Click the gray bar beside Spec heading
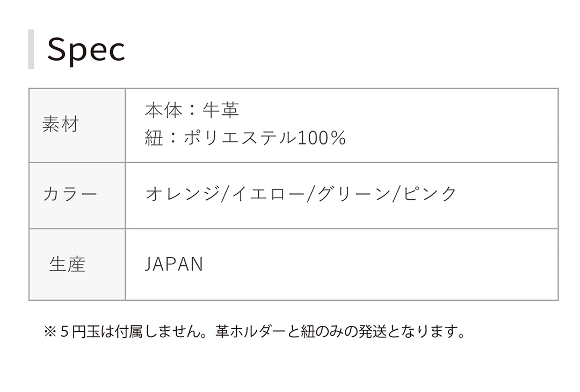 pyautogui.click(x=31, y=49)
